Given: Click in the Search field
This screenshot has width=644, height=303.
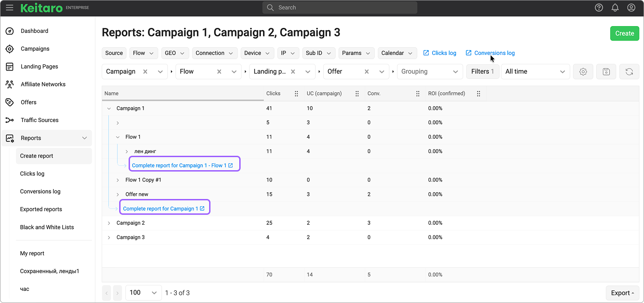Looking at the screenshot, I should pyautogui.click(x=340, y=8).
